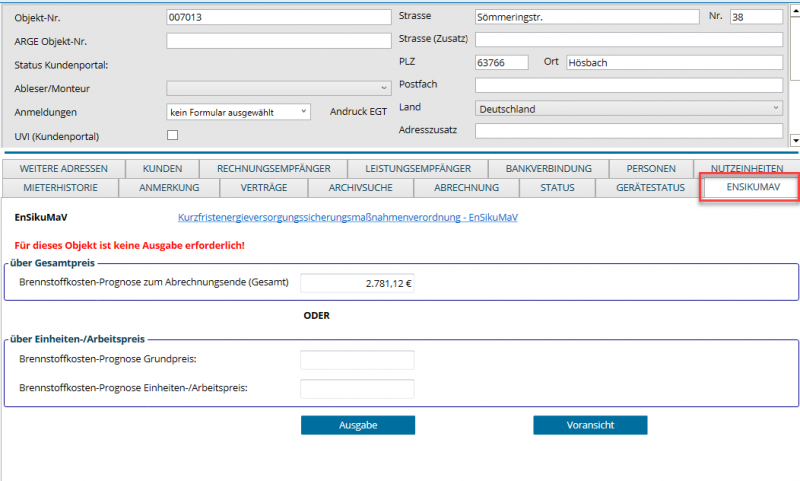This screenshot has height=481, width=800.
Task: Open the Ableser/Monteur dropdown
Action: (x=279, y=88)
